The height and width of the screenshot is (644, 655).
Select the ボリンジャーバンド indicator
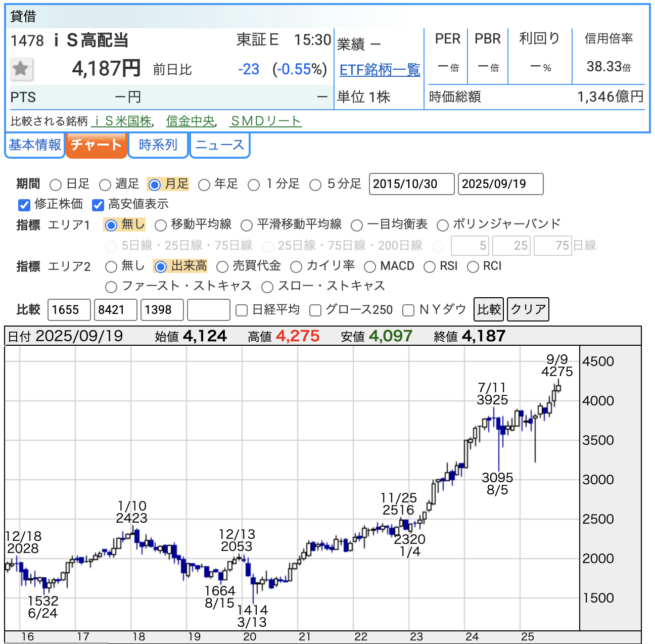coord(443,225)
